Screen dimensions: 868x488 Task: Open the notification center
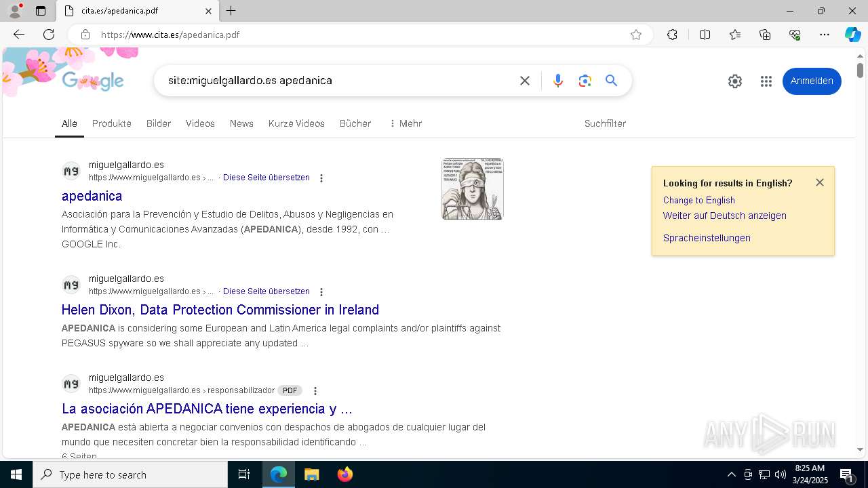tap(847, 474)
